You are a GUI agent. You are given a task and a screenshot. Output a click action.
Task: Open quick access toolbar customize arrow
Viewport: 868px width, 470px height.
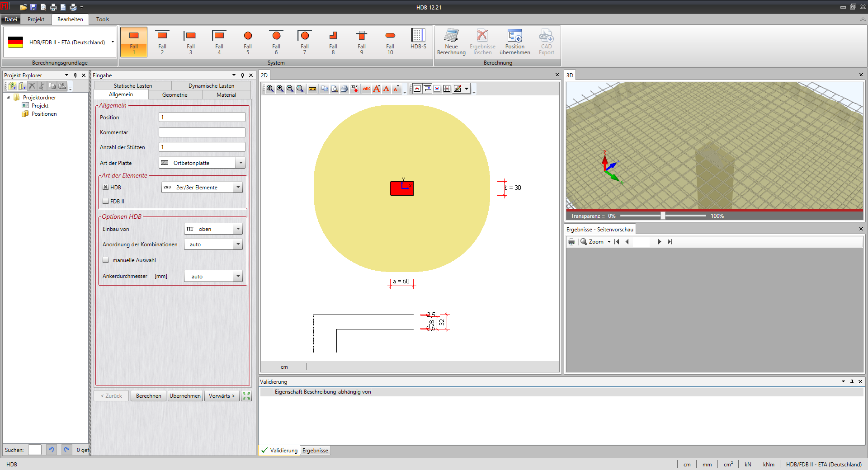[x=82, y=7]
